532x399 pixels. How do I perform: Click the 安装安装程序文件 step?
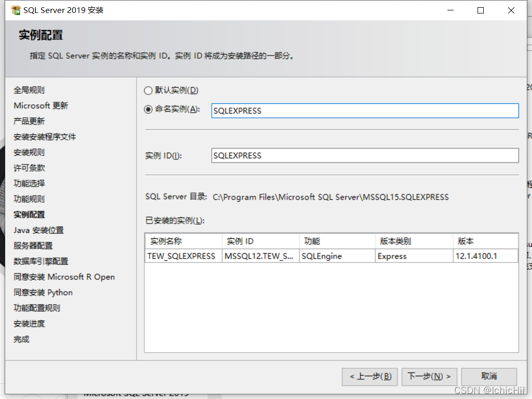(45, 137)
